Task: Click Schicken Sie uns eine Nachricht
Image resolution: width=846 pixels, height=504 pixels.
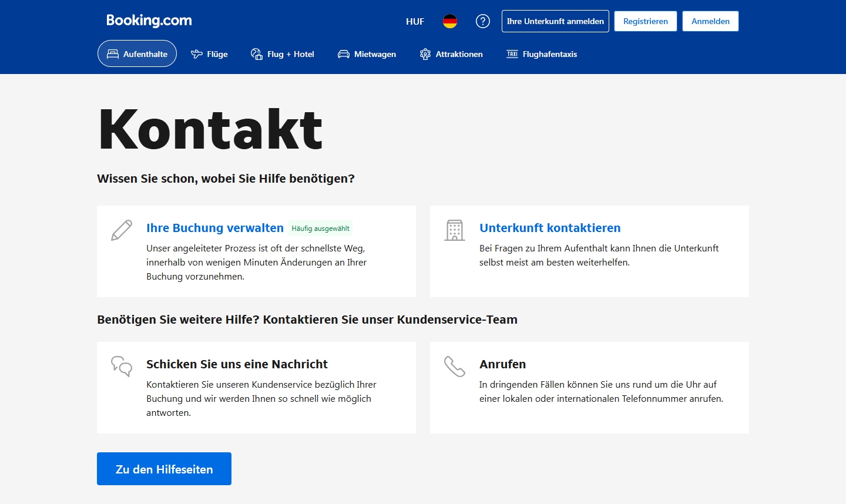Action: coord(237,364)
